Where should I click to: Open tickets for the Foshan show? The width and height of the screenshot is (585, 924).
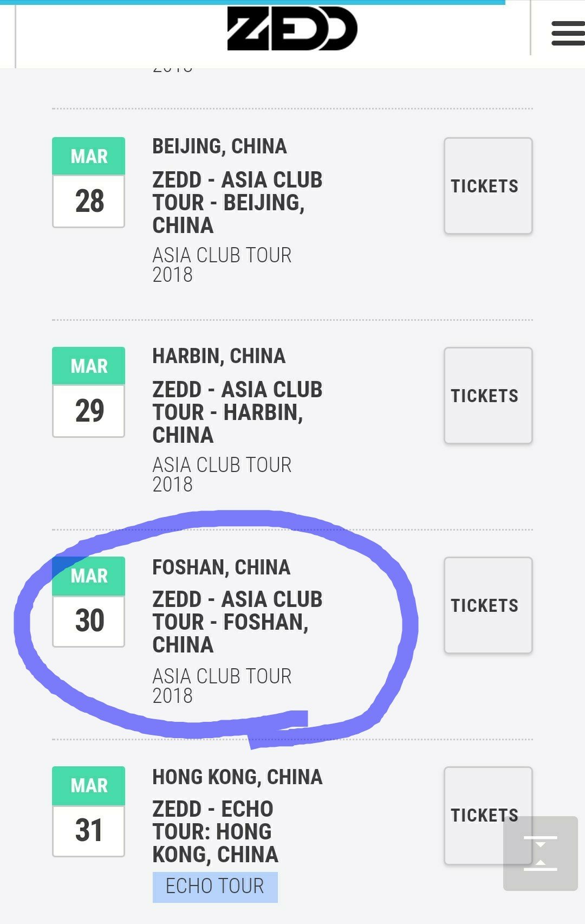(x=488, y=605)
